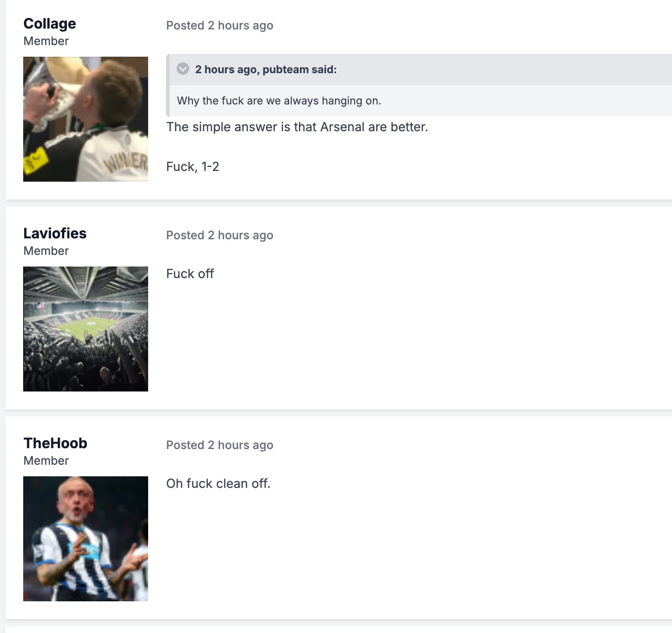The image size is (672, 633).
Task: Collapse the pubteam quote toggle icon
Action: (183, 69)
